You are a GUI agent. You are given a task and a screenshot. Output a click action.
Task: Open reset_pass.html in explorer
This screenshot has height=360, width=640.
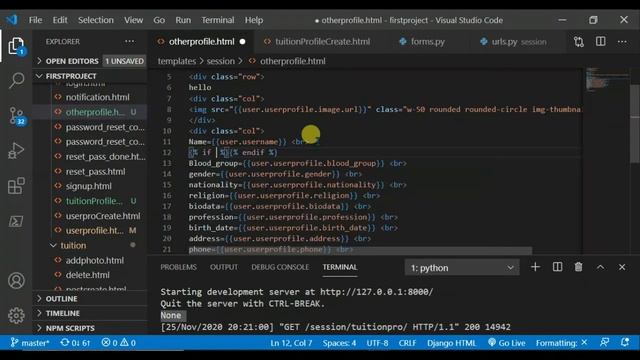[x=96, y=171]
